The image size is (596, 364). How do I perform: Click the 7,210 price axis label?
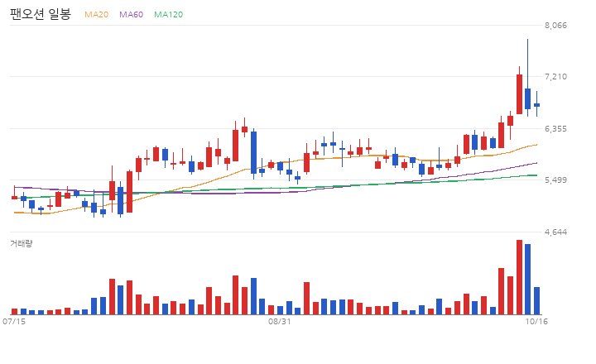click(x=555, y=77)
